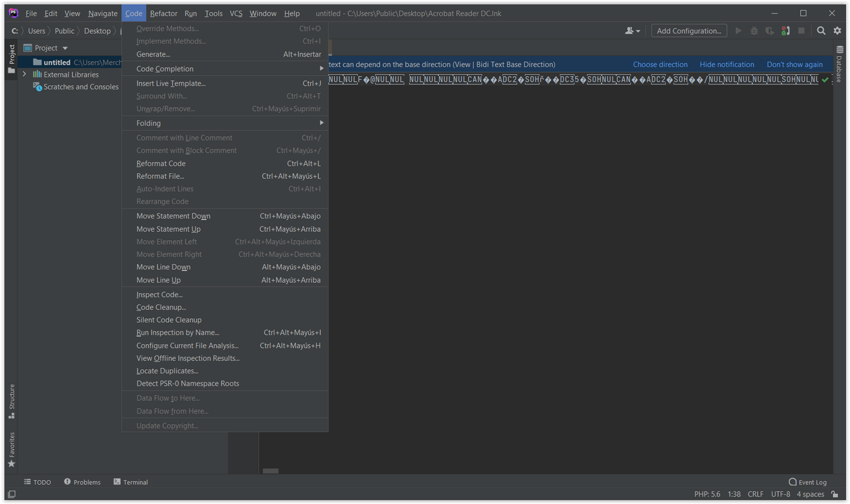Image resolution: width=850 pixels, height=504 pixels.
Task: Open the Run menu
Action: tap(191, 13)
